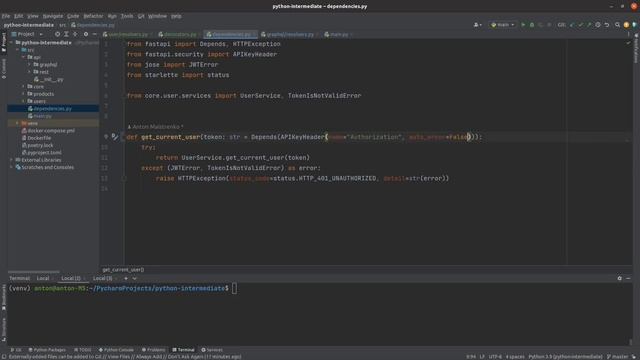The image size is (640, 360).
Task: Hide the terminal panel with minus icon
Action: point(628,278)
